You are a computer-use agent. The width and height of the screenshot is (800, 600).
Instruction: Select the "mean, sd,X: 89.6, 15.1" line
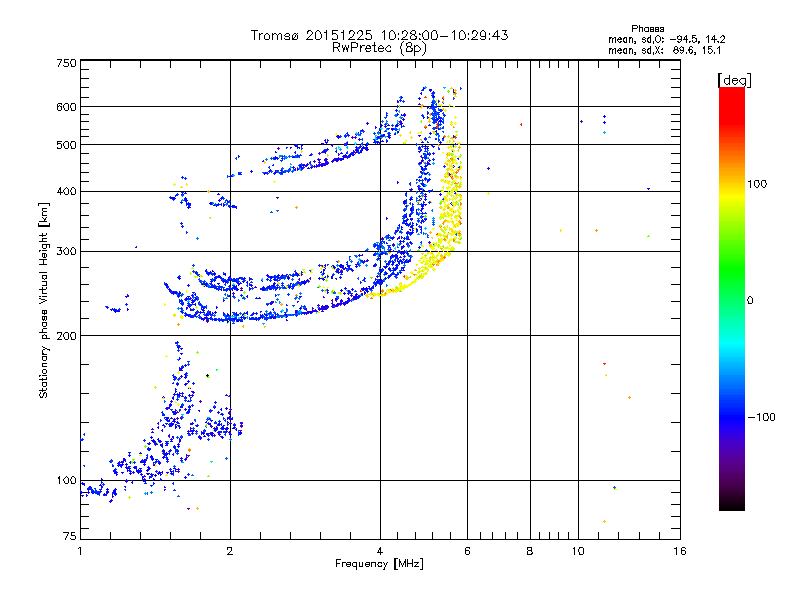click(x=664, y=50)
